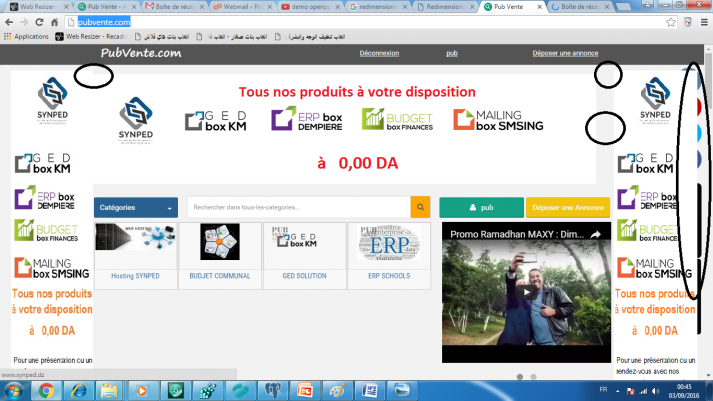Viewport: 713px width, 401px height.
Task: Click the second carousel dot under the video
Action: pyautogui.click(x=533, y=376)
